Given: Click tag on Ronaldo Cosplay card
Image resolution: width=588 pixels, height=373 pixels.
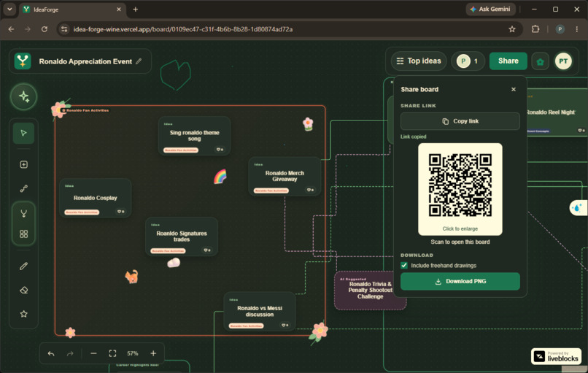Looking at the screenshot, I should [82, 212].
